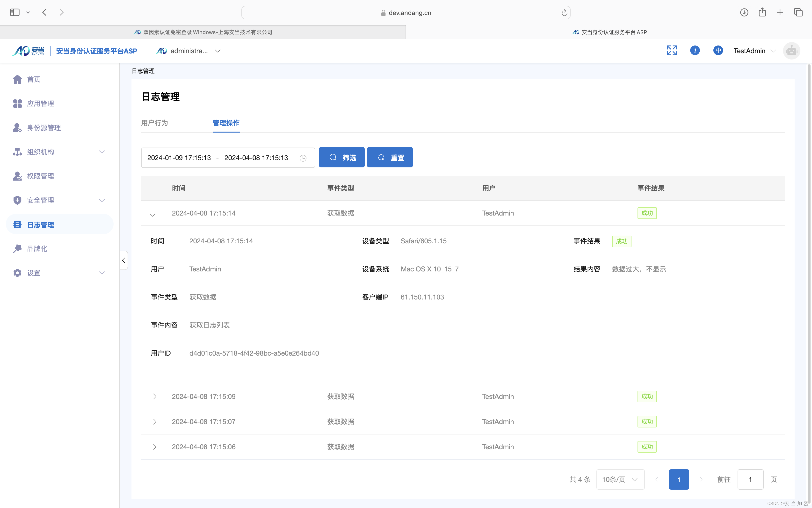This screenshot has width=812, height=508.
Task: Open the Share menu in Safari
Action: point(762,12)
